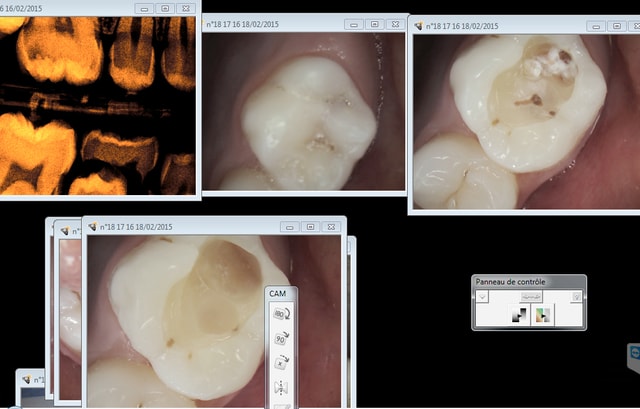Screen dimensions: 640x409
Task: Click the rotate 180° icon in CAM toolbar
Action: click(279, 313)
